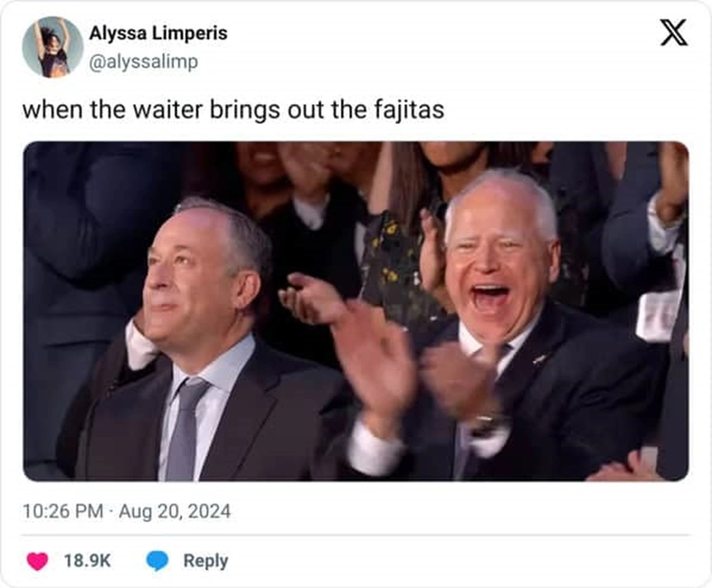This screenshot has height=588, width=712.
Task: Open Alyssa Limperis's profile avatar
Action: point(53,47)
